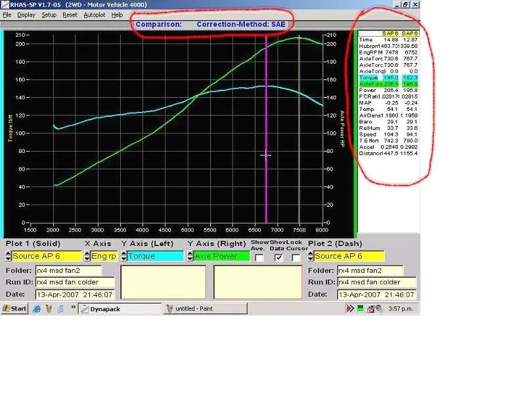The width and height of the screenshot is (532, 399).
Task: Click the X Axis stepper arrows
Action: click(87, 256)
